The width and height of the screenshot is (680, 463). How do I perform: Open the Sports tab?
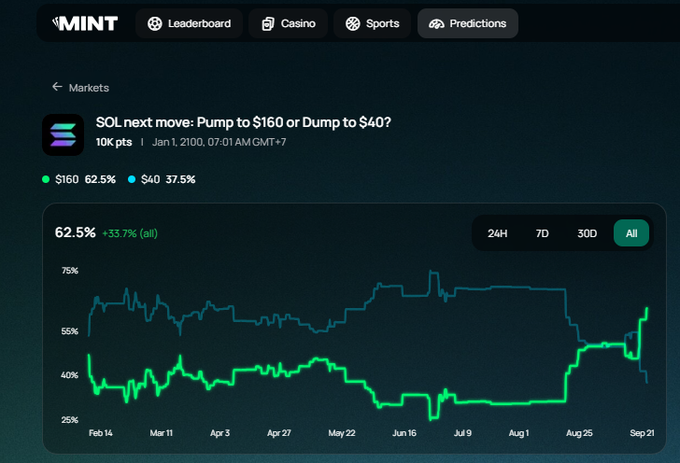tap(372, 23)
